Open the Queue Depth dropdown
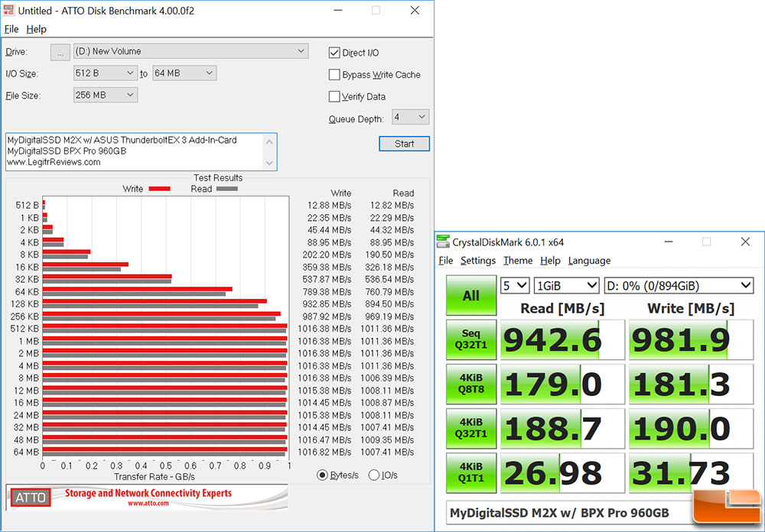Viewport: 765px width, 532px height. click(x=410, y=117)
